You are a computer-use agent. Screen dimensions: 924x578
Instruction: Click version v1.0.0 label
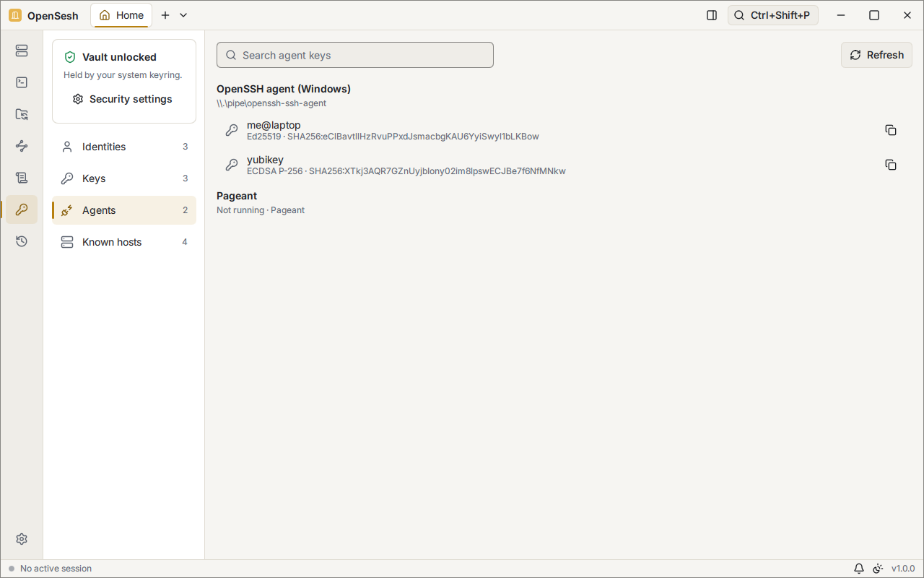(x=903, y=569)
